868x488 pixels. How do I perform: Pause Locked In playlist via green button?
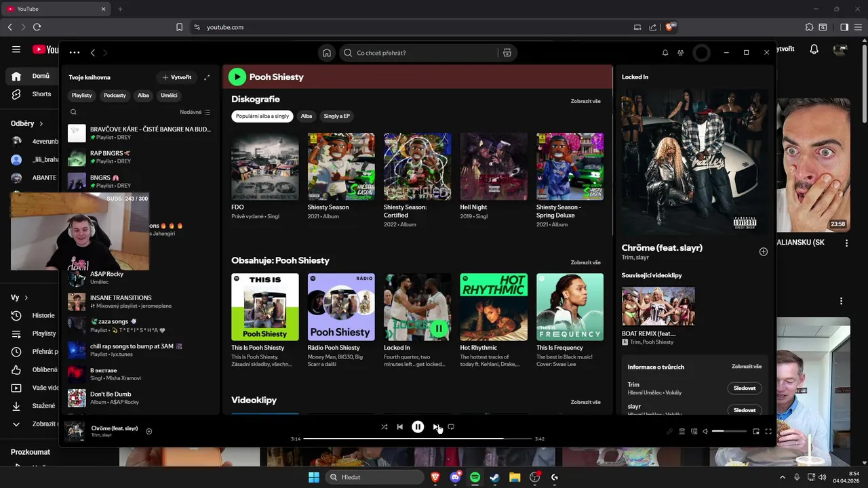click(x=439, y=328)
